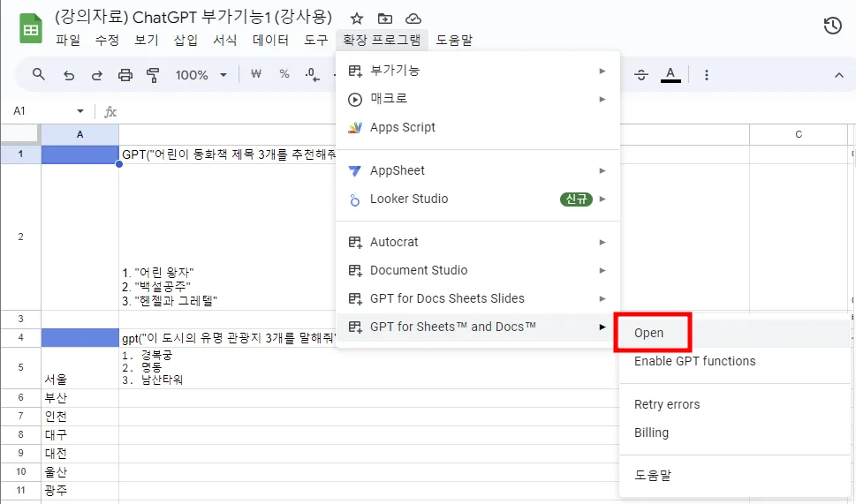This screenshot has width=856, height=504.
Task: Select cell containing 서울
Action: click(80, 368)
